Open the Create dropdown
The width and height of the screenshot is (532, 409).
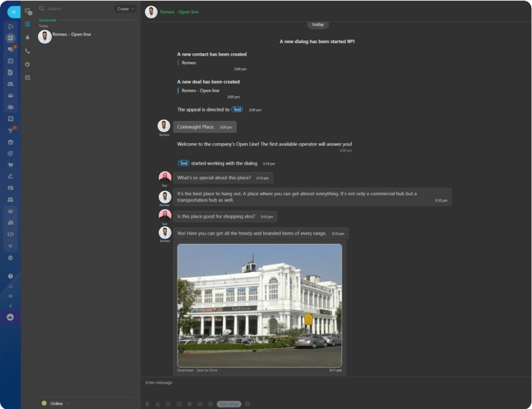point(124,9)
